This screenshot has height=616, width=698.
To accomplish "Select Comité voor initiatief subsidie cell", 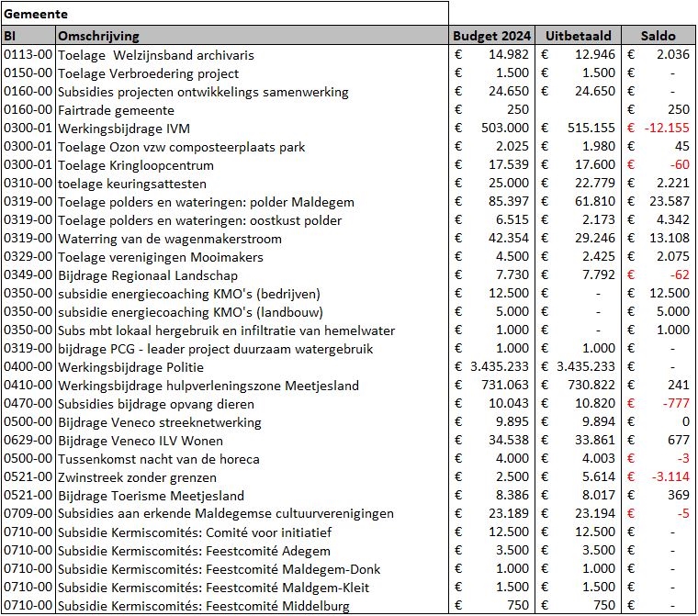I will coord(252,532).
